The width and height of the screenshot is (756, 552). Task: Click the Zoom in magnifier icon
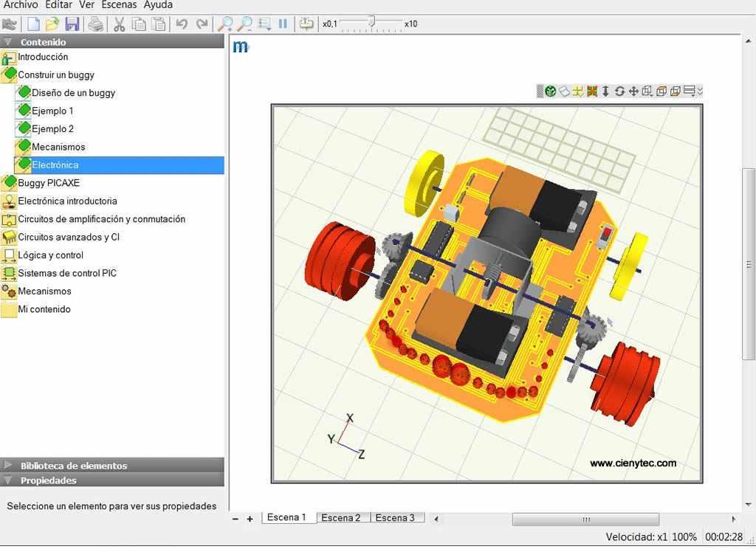[224, 24]
